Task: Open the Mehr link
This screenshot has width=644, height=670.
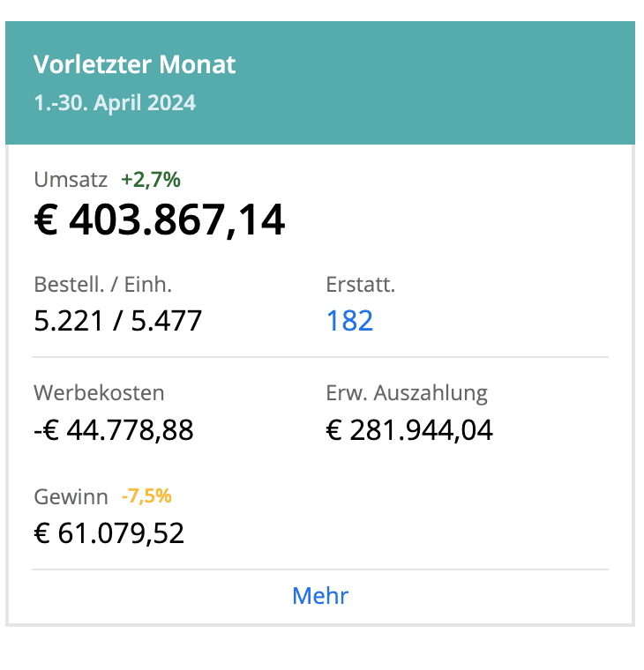Action: point(320,596)
